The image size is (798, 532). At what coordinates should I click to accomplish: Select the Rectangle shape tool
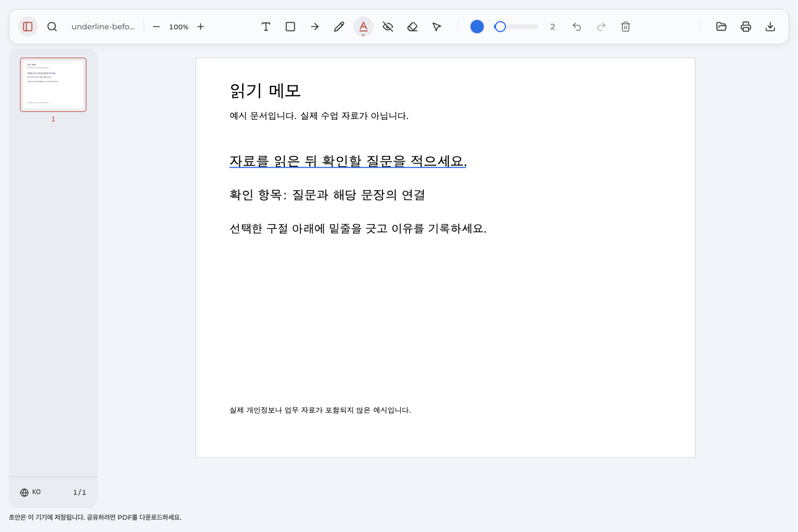click(x=290, y=27)
